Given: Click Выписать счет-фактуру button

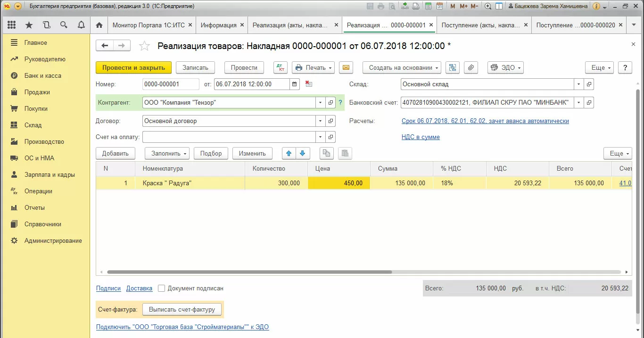Looking at the screenshot, I should click(x=182, y=310).
